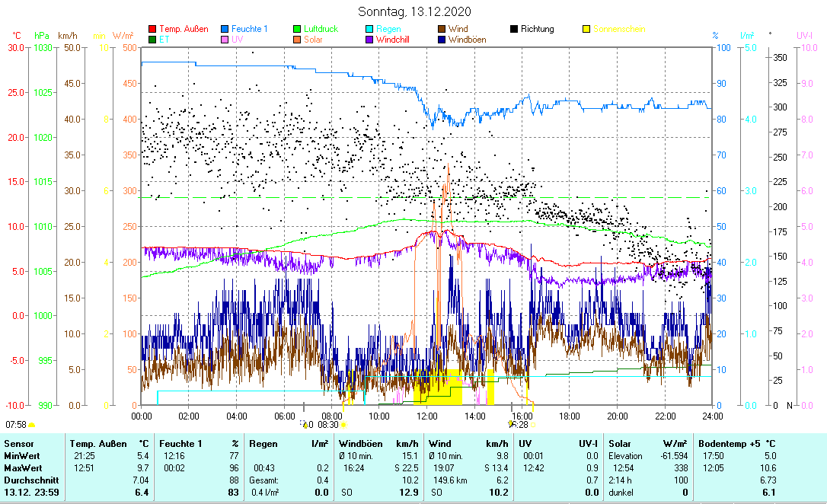827x504 pixels.
Task: Click the green Luftdruck legend square
Action: point(298,29)
